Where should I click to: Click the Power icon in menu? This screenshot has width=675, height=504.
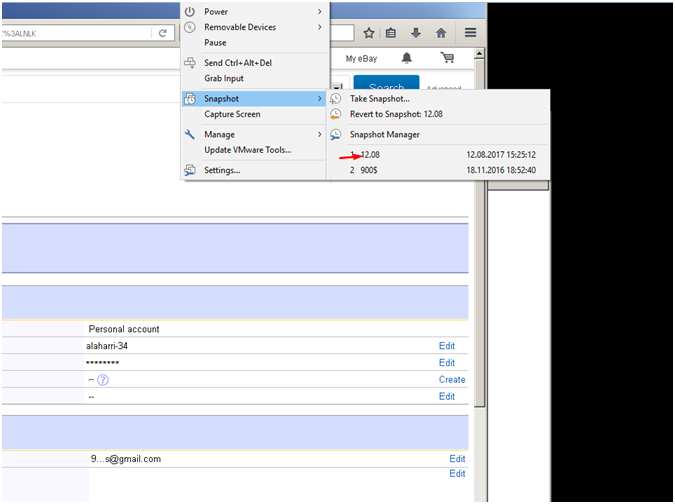click(190, 12)
